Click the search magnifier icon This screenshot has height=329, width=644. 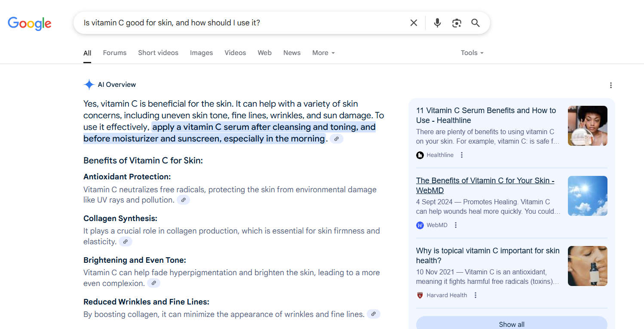[x=475, y=22]
